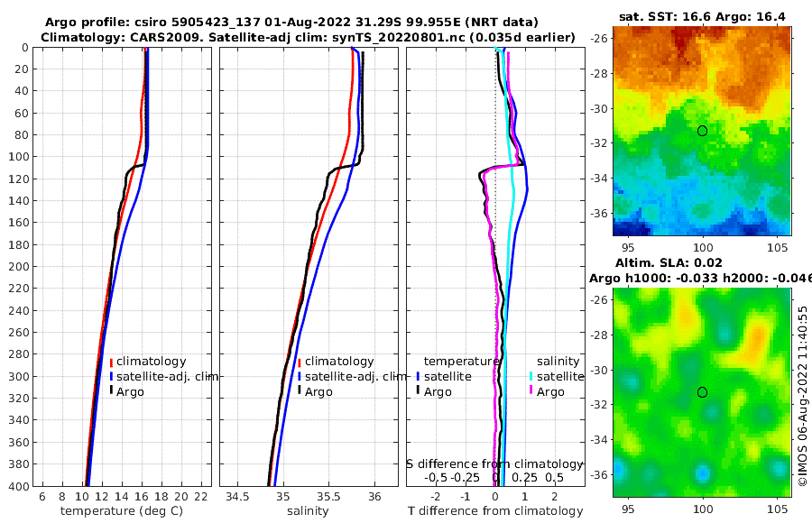Click 'temperature' heading in difference legend
Screen dimensions: 812x523
[461, 362]
